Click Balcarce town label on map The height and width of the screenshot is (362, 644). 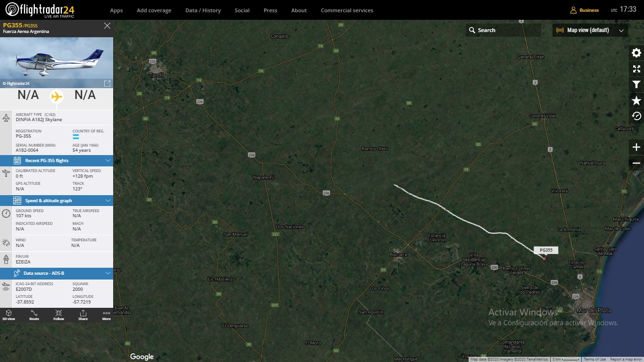pos(399,255)
